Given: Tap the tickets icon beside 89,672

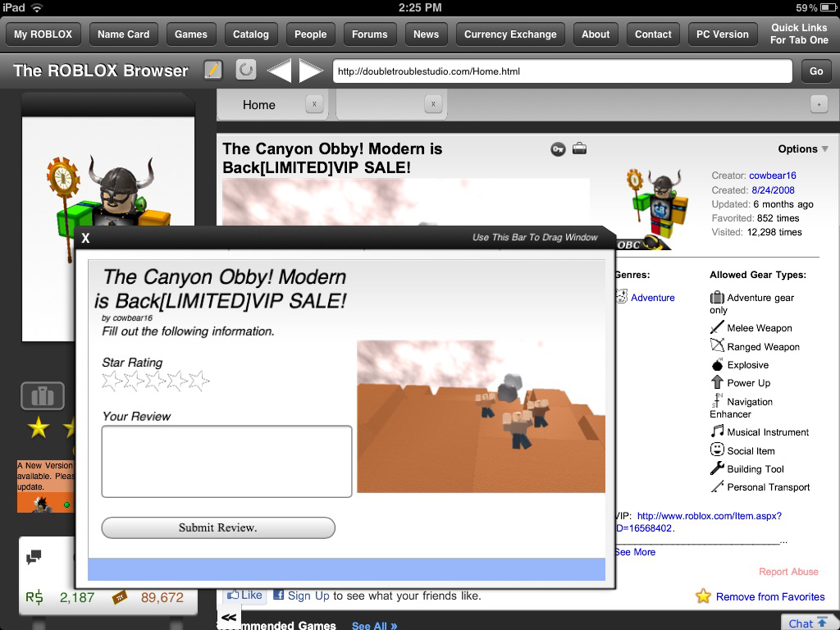Looking at the screenshot, I should point(120,597).
